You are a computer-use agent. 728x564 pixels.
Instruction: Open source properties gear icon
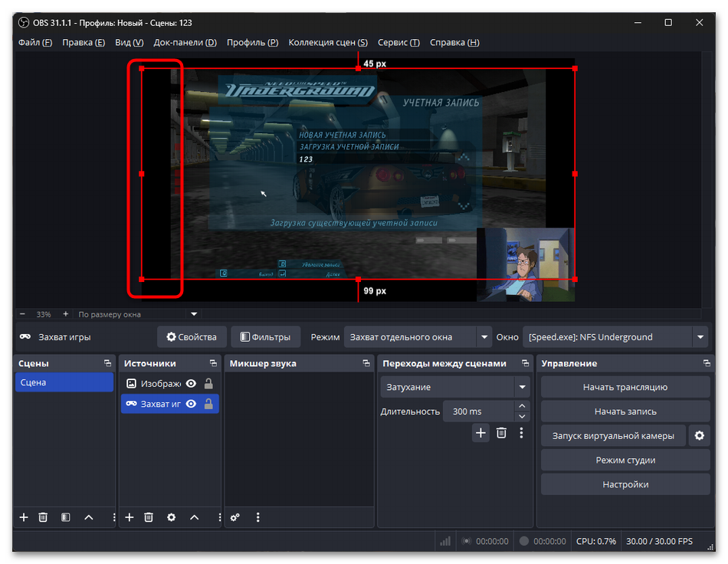[172, 517]
